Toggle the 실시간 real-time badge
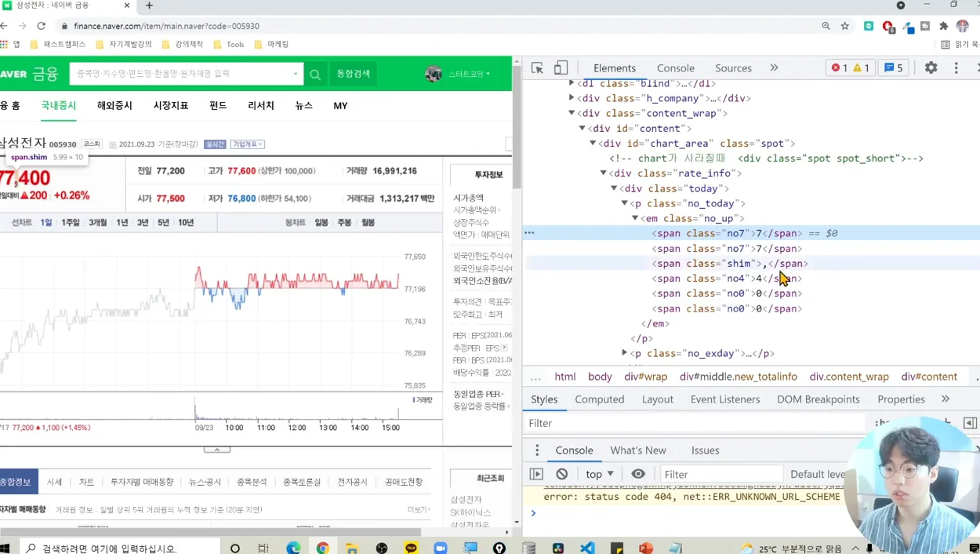Image resolution: width=980 pixels, height=554 pixels. tap(215, 144)
